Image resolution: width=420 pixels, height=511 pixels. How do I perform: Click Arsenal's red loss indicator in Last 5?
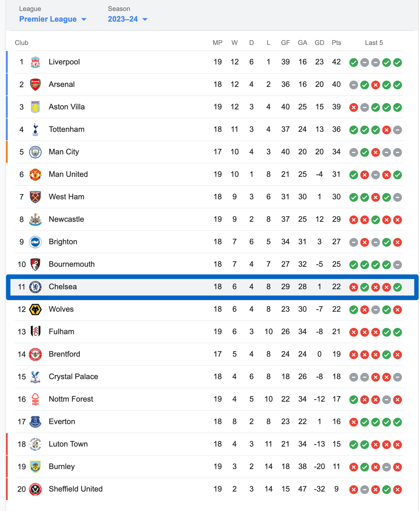pyautogui.click(x=376, y=85)
